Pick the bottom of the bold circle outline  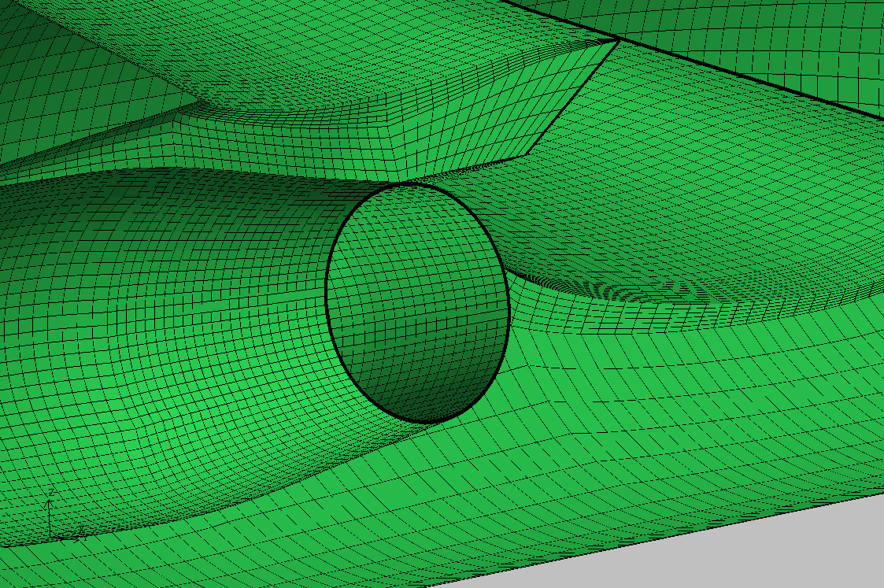pyautogui.click(x=426, y=422)
